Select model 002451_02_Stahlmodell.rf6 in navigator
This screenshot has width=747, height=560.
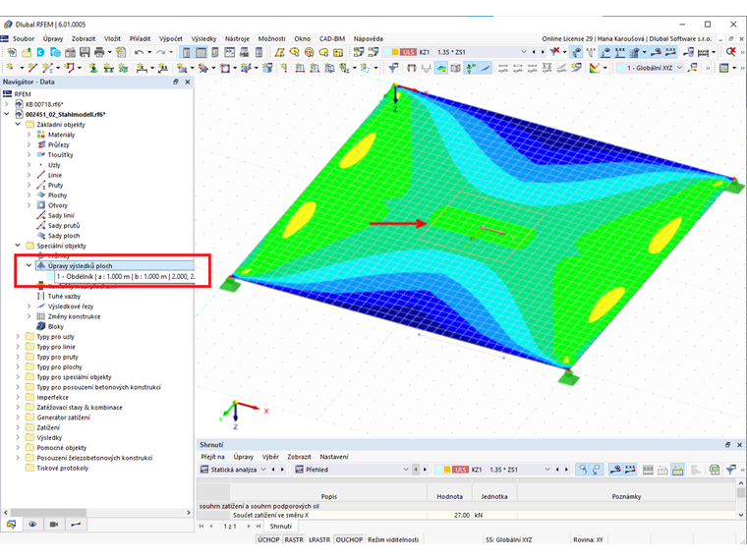(65, 114)
